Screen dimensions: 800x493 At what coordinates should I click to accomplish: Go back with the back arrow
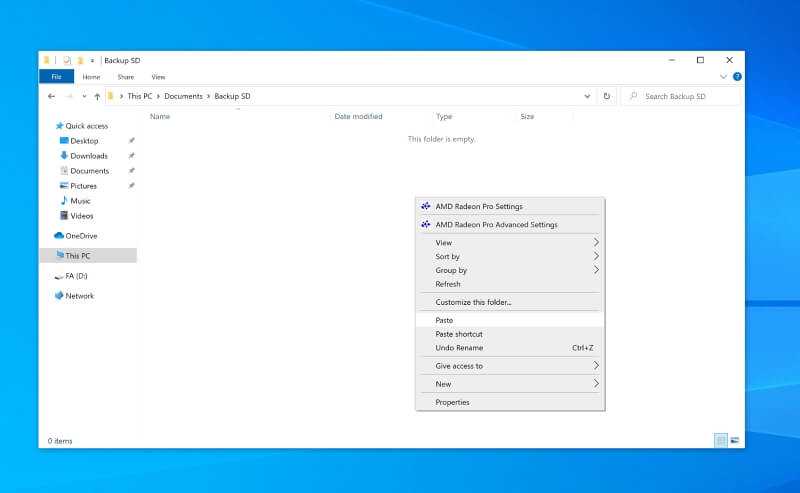(x=52, y=96)
